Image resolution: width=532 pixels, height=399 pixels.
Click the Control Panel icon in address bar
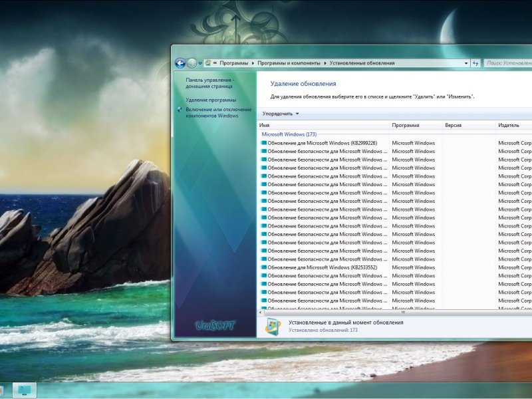207,63
